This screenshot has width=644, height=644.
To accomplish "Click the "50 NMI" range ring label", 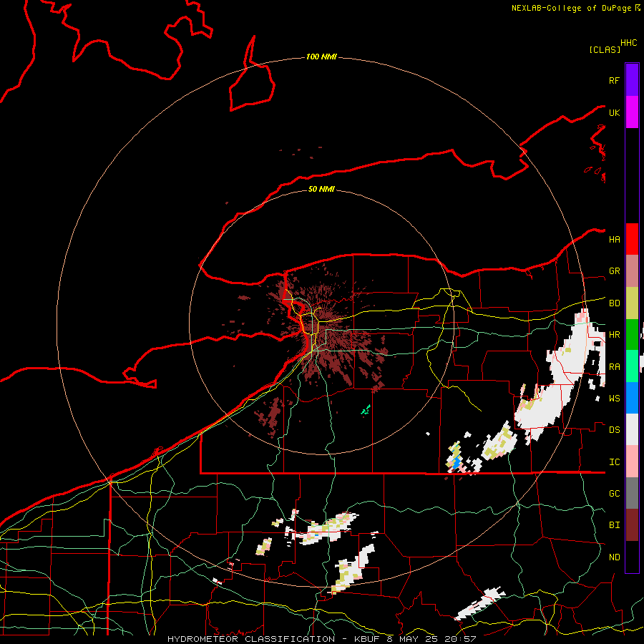I will point(321,189).
